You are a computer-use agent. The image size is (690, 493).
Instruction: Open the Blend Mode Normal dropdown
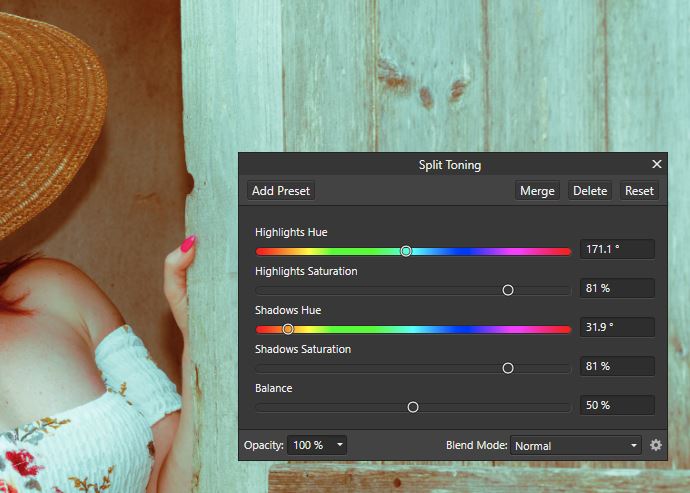coord(576,445)
